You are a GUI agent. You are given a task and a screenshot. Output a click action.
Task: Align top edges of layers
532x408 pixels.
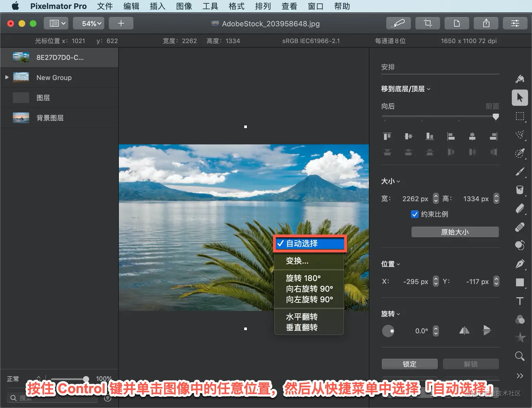[x=387, y=136]
